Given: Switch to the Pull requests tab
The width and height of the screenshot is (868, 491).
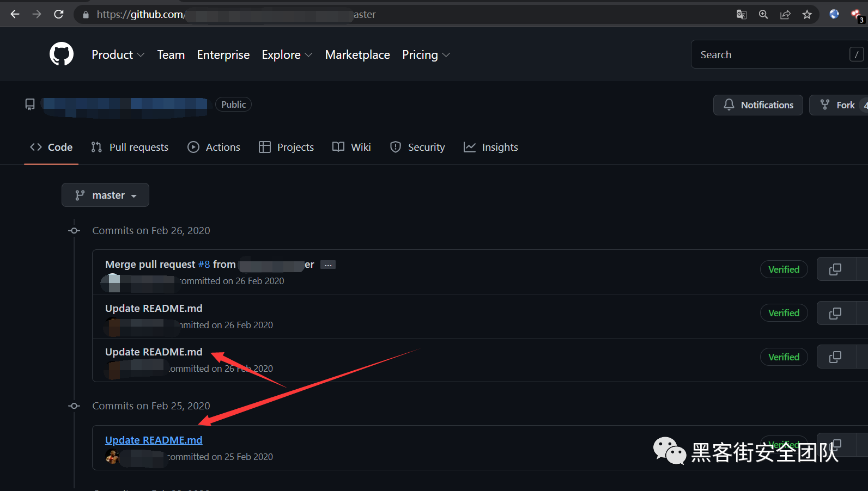Looking at the screenshot, I should 130,147.
